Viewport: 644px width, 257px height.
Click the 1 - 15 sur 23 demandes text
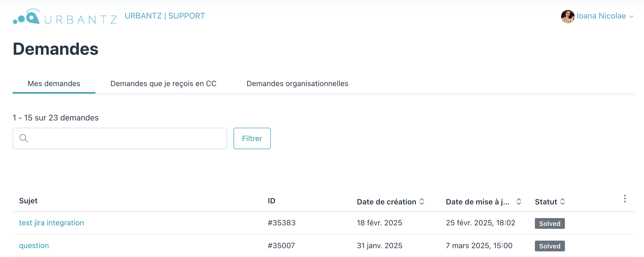point(55,118)
